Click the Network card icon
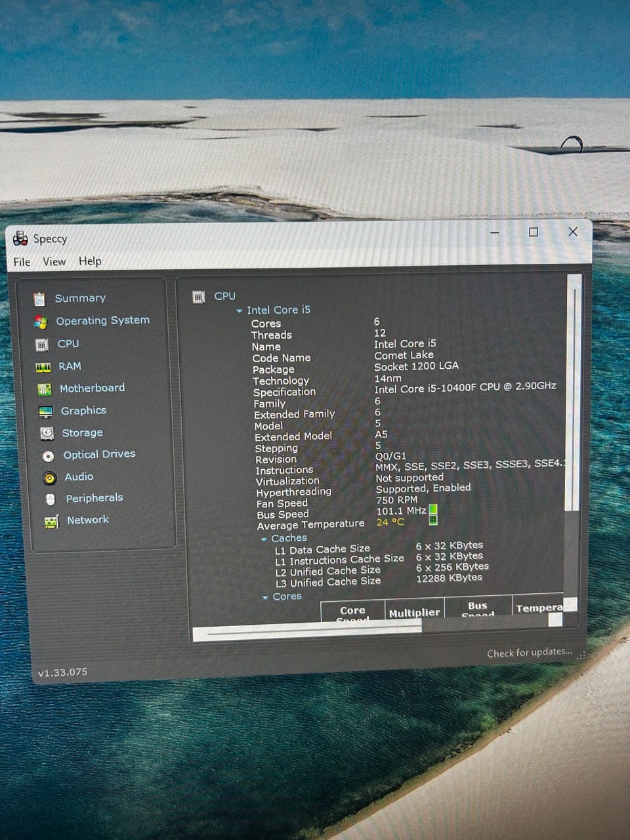 [x=52, y=522]
